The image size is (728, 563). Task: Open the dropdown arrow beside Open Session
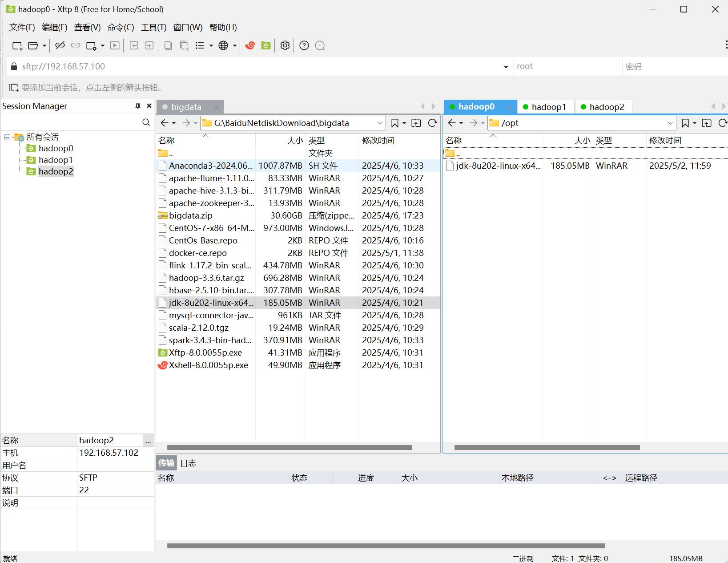pyautogui.click(x=44, y=45)
